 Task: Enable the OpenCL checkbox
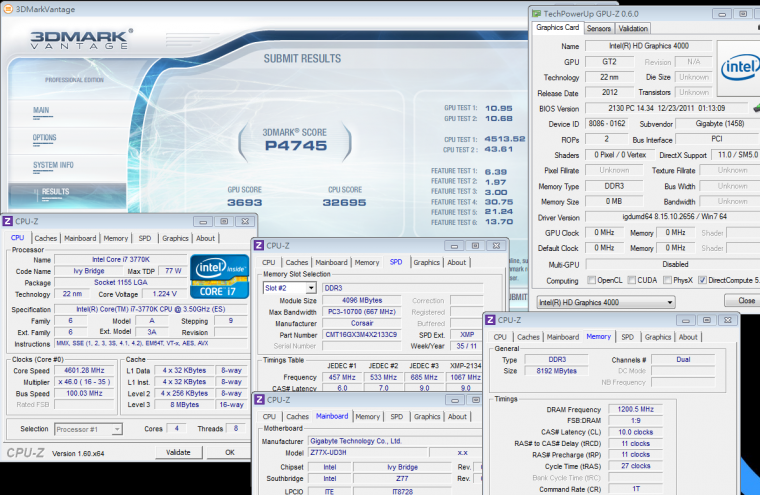point(592,280)
